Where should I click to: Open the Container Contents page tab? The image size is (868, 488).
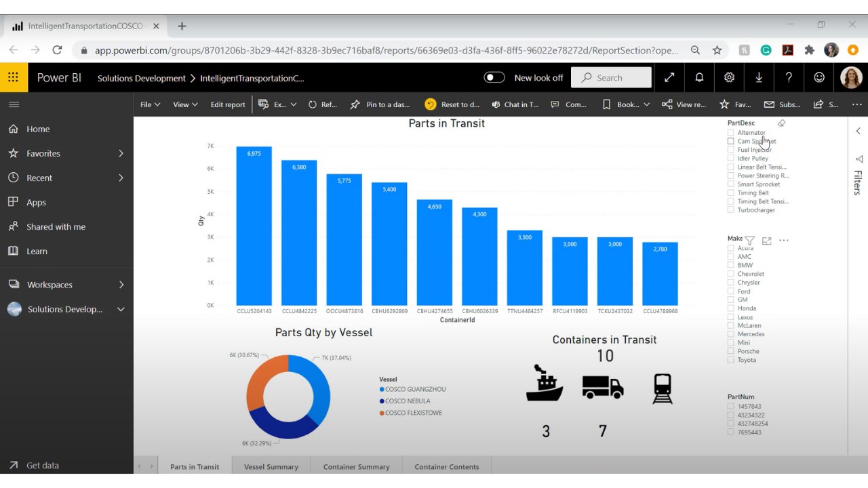pyautogui.click(x=447, y=466)
